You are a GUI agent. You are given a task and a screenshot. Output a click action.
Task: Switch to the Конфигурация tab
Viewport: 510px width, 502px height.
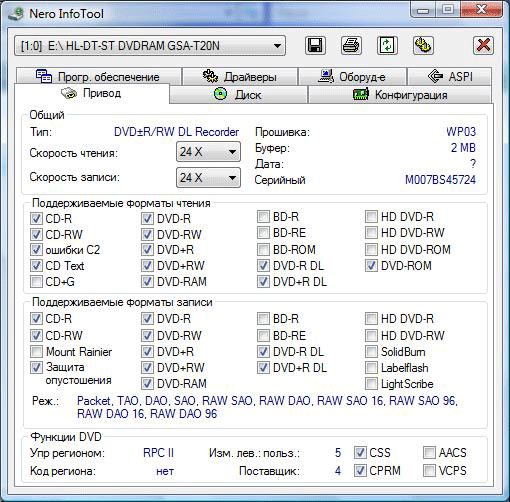pos(400,95)
